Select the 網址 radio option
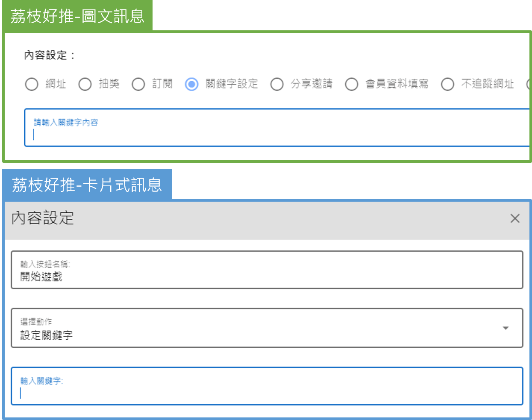Viewport: 532px width, 420px height. coord(32,84)
